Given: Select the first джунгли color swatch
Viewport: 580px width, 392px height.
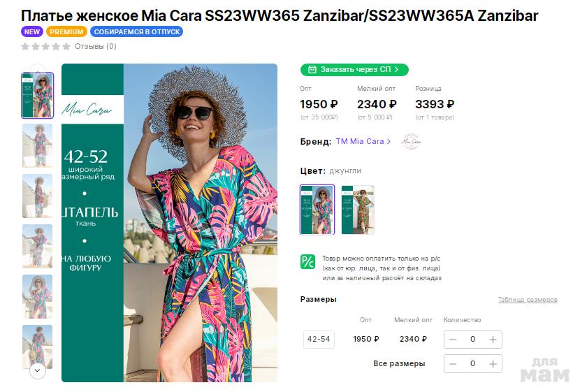Looking at the screenshot, I should [x=317, y=210].
